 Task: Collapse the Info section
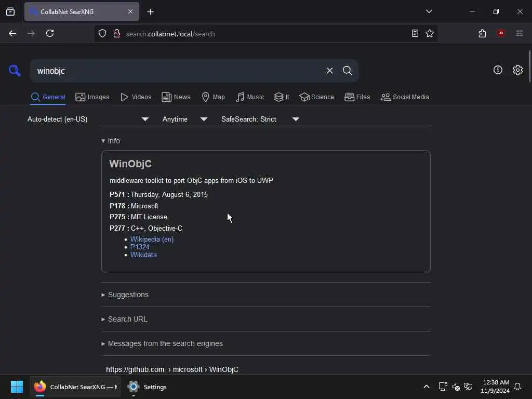(111, 141)
